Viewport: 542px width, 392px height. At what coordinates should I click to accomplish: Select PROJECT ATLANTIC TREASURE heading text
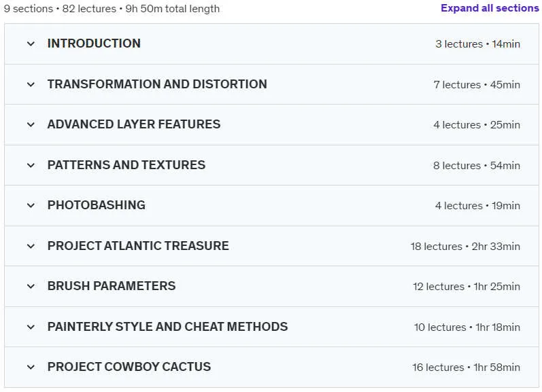click(138, 246)
